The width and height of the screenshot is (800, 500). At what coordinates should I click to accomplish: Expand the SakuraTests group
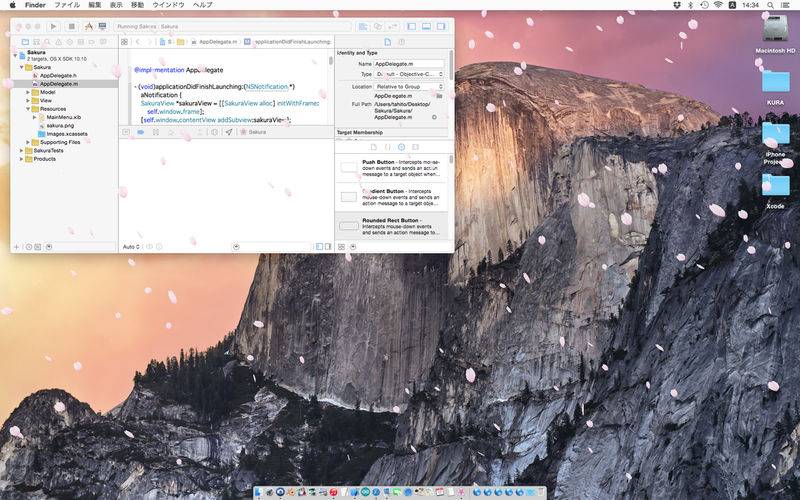click(x=21, y=151)
